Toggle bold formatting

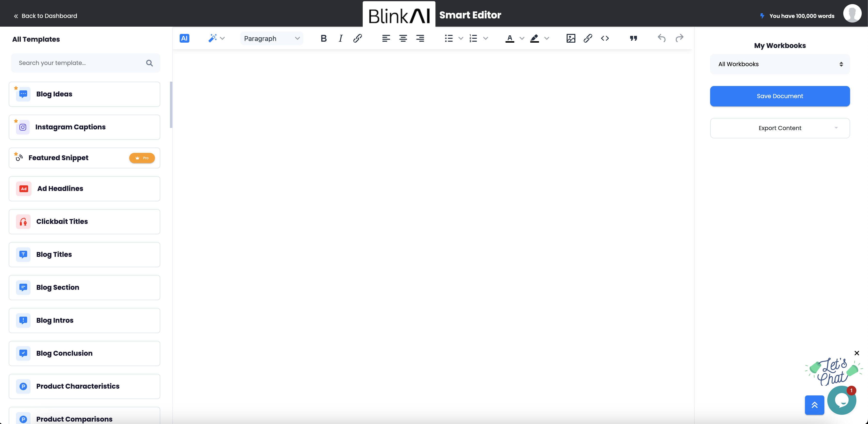coord(323,38)
